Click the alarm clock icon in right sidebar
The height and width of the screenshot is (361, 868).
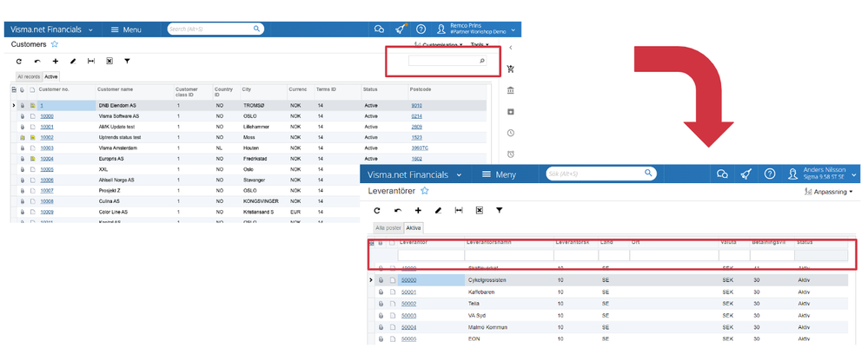click(510, 154)
